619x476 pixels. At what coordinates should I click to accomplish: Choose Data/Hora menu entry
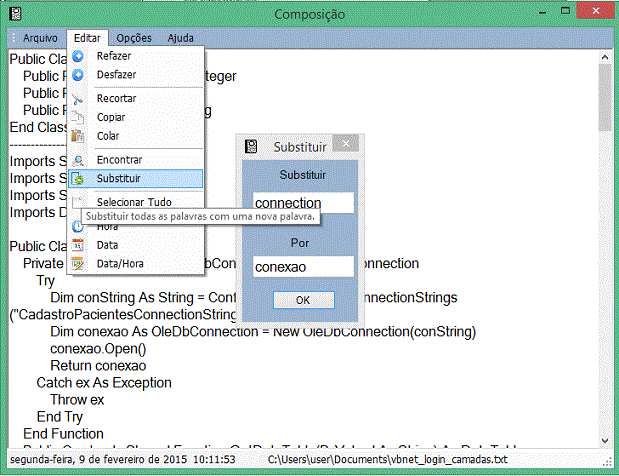coord(135,264)
